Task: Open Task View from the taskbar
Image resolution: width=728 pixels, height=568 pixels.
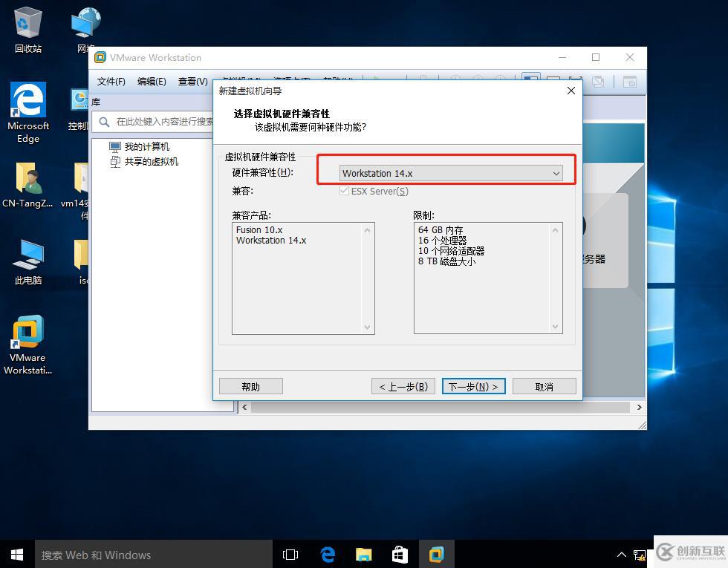Action: (x=290, y=554)
